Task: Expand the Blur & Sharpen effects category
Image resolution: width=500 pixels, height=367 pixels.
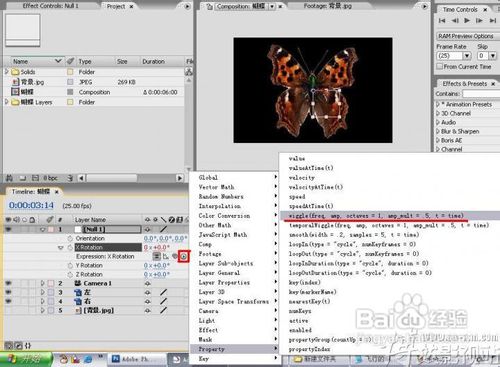Action: click(438, 131)
